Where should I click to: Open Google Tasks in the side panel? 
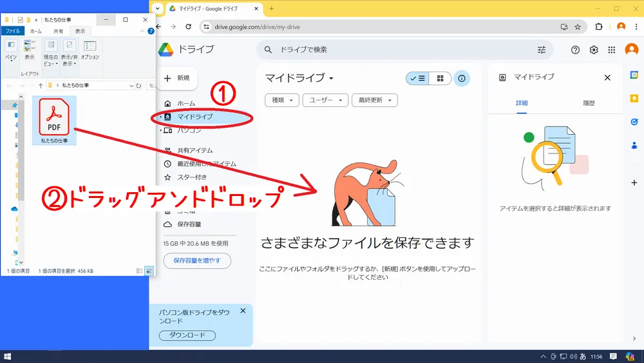634,121
